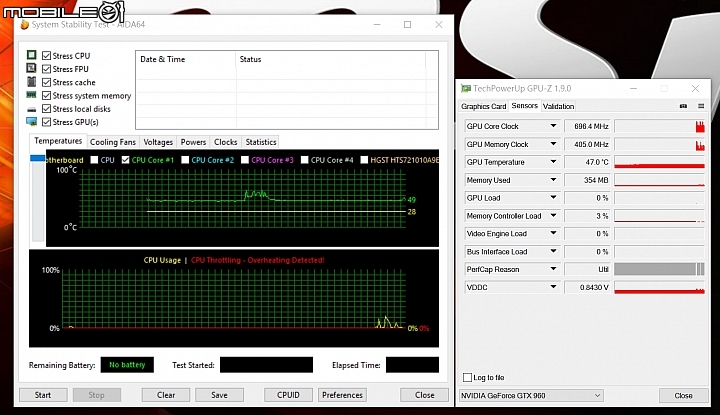The height and width of the screenshot is (415, 720).
Task: Open the NVIDIA GeForce GTX 960 selector
Action: coord(531,395)
